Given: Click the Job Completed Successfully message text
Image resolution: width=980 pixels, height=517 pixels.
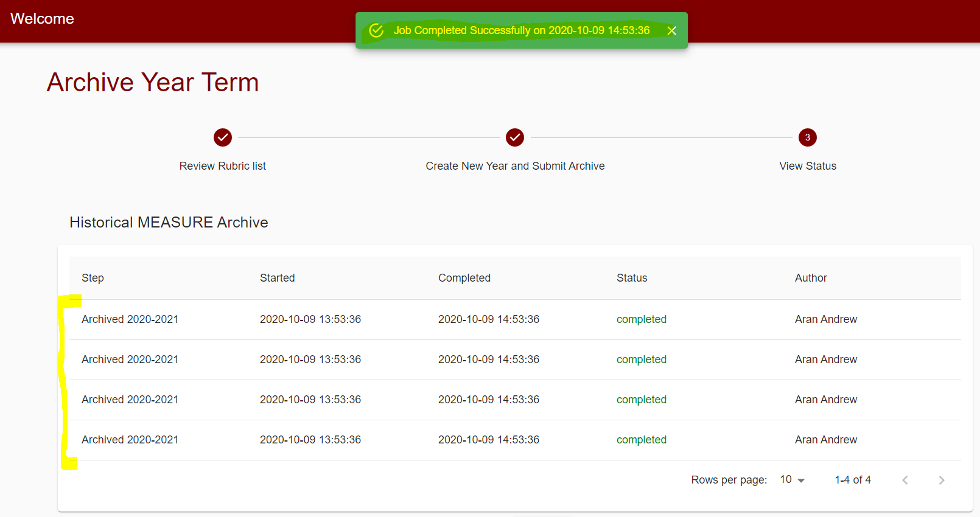Looking at the screenshot, I should point(522,30).
